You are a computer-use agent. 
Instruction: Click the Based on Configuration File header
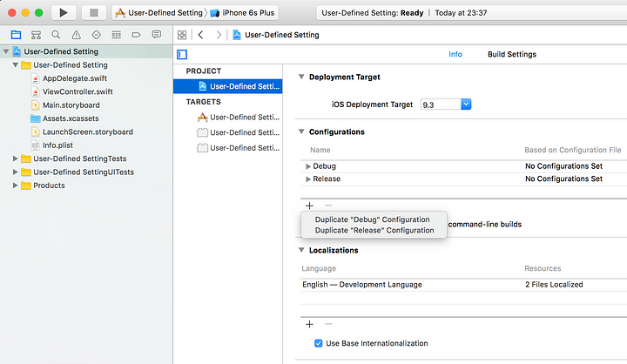573,150
